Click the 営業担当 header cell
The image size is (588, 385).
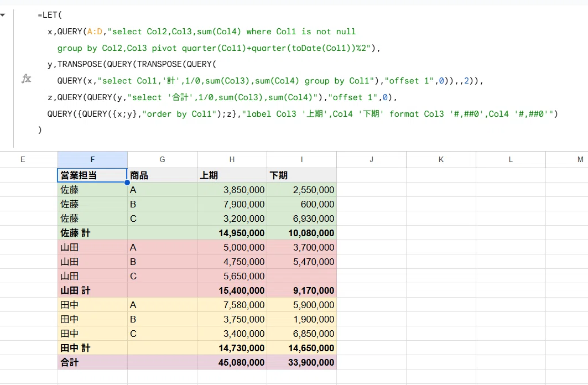coord(92,175)
